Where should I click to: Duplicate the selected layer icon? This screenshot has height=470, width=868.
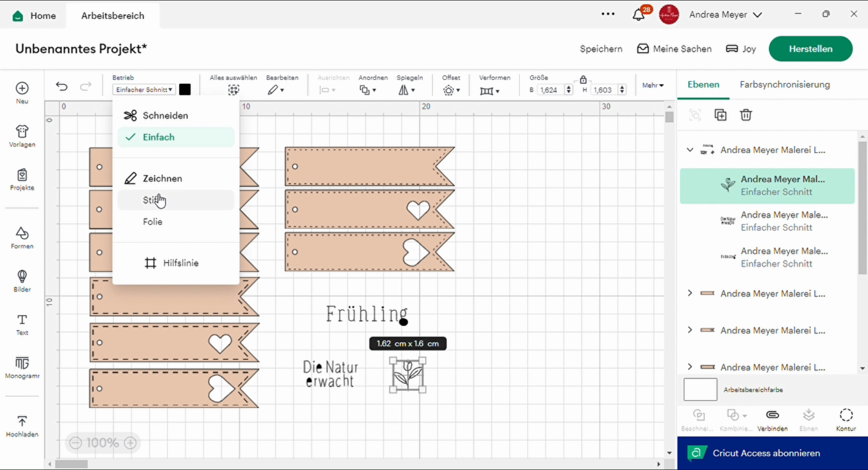tap(720, 115)
